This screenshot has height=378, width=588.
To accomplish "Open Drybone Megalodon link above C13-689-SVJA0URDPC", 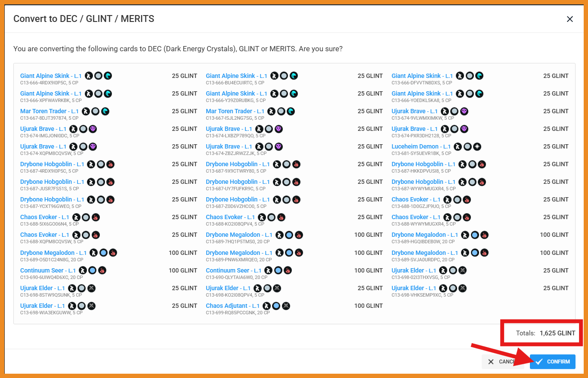I will (425, 253).
